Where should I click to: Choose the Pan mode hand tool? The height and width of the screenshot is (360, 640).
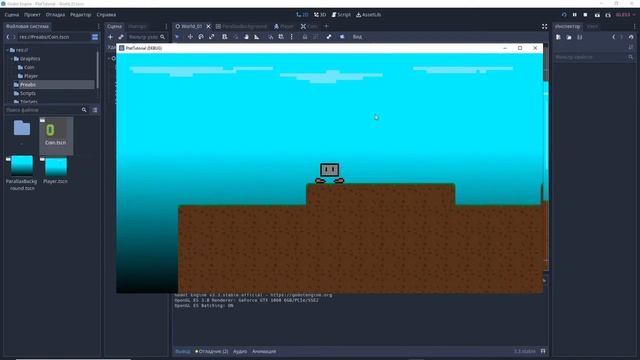coord(246,37)
